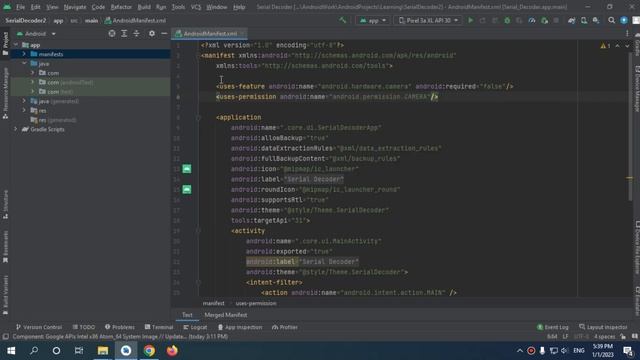Go to previous highlighted error arrow
This screenshot has width=640, height=360.
(617, 46)
